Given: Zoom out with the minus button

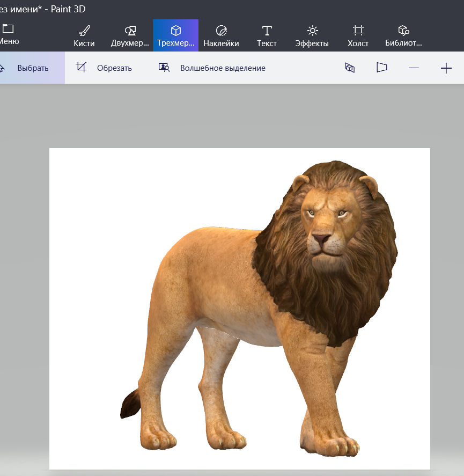Looking at the screenshot, I should pyautogui.click(x=414, y=68).
